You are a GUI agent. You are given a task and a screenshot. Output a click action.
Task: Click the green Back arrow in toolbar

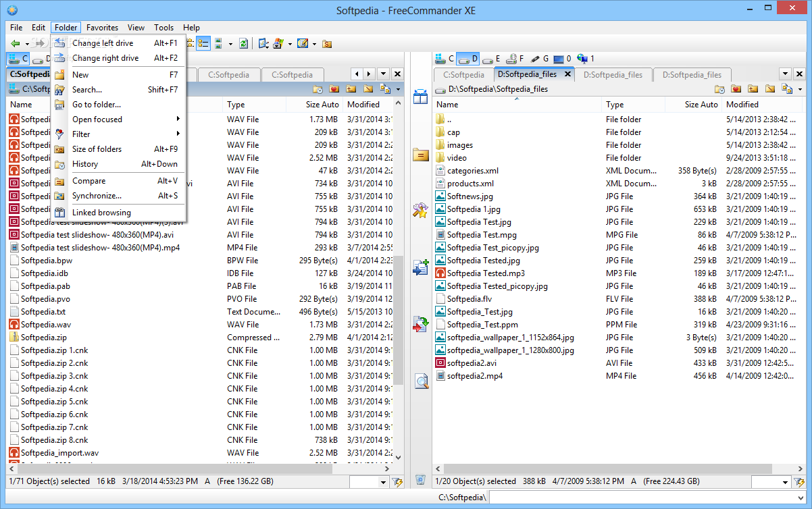(16, 43)
